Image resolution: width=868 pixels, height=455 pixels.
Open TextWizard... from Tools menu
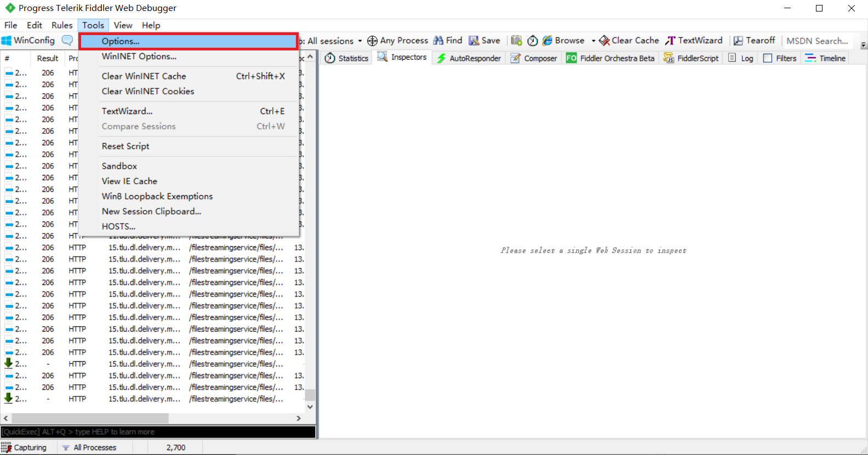(x=189, y=111)
